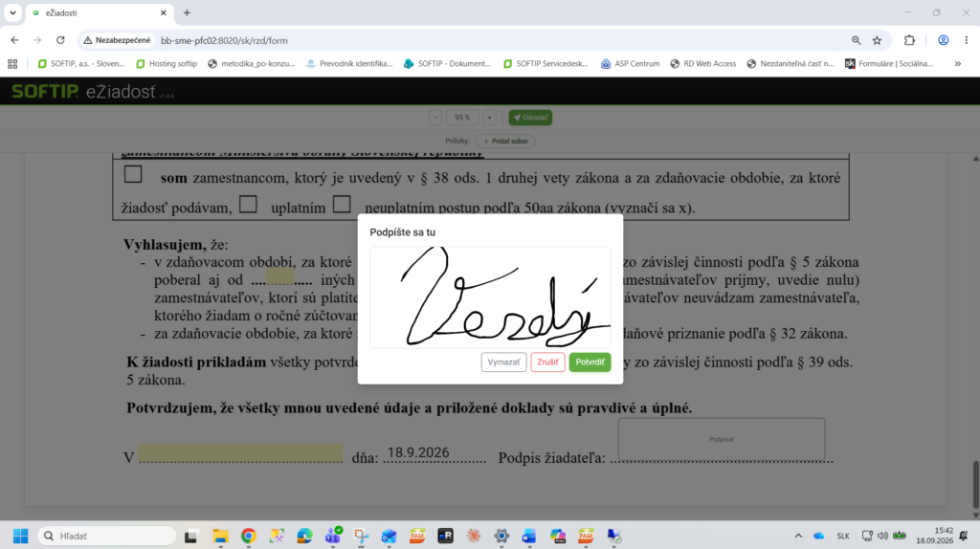
Task: Add an attachment via Pridať súbor
Action: point(505,142)
